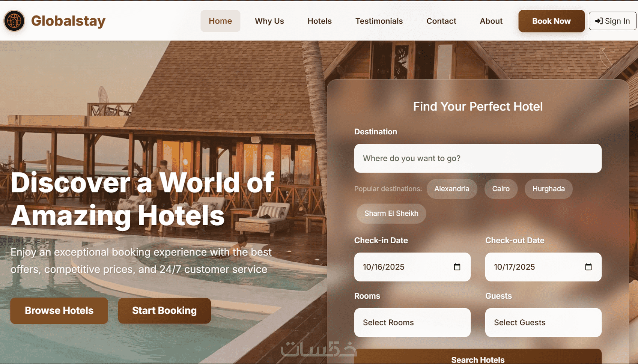Choose the Sharm El Sheikh destination chip
The height and width of the screenshot is (364, 638).
click(x=391, y=214)
